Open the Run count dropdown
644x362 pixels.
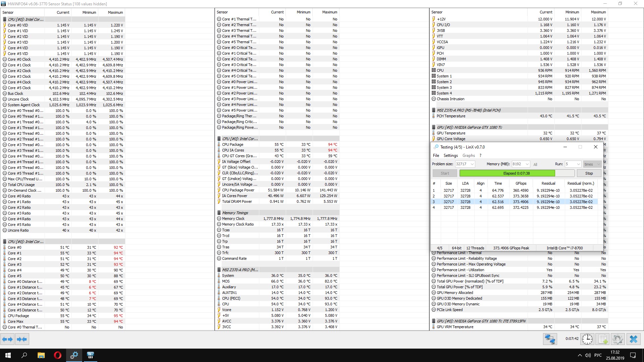(x=578, y=164)
